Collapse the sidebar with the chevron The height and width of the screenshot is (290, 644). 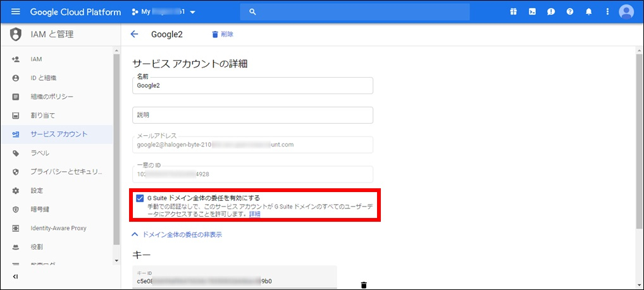pyautogui.click(x=15, y=277)
